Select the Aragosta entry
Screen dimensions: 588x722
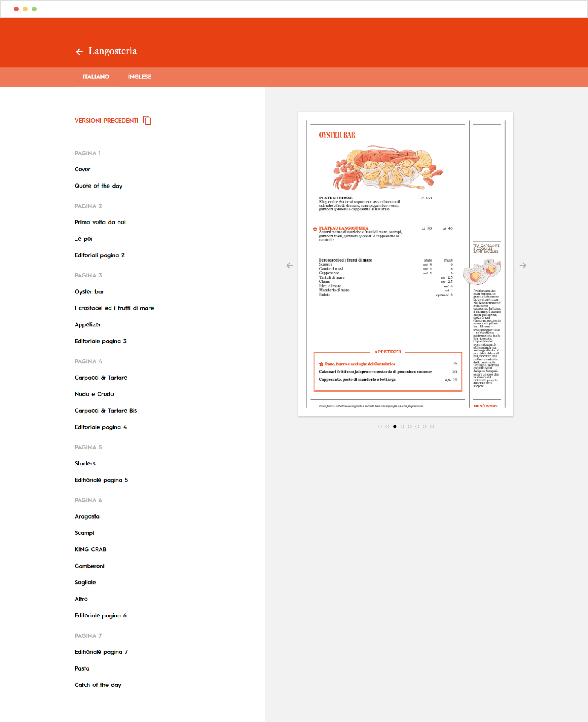coord(87,516)
